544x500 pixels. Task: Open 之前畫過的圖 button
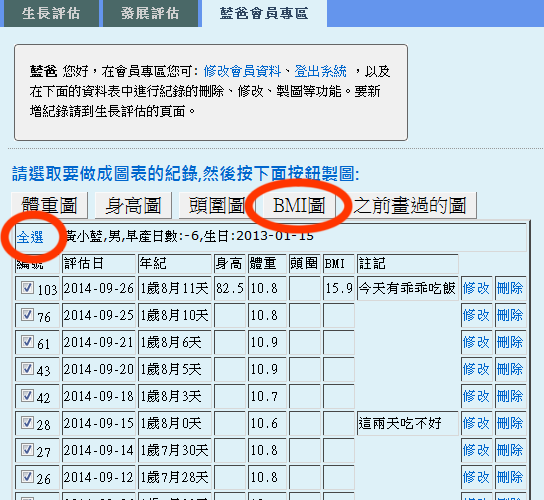(410, 205)
